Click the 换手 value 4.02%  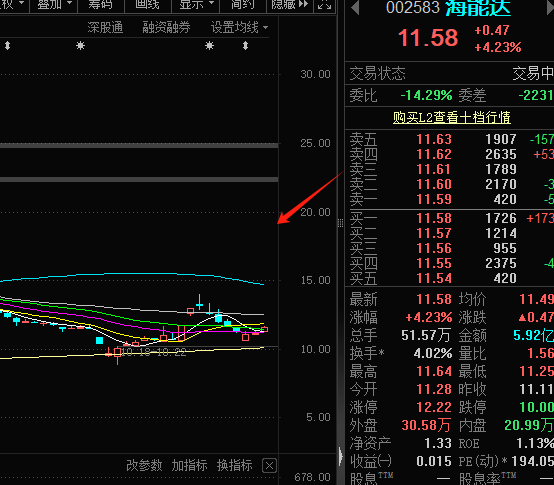click(433, 353)
